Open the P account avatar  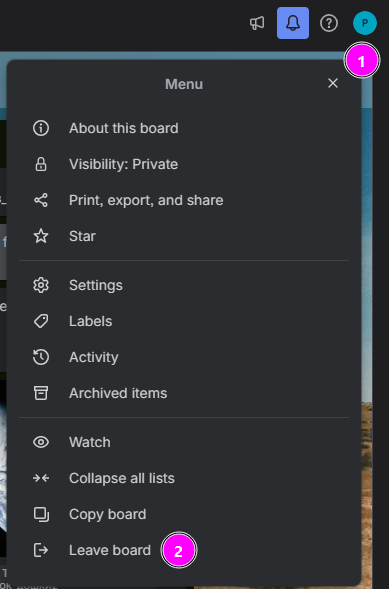365,23
